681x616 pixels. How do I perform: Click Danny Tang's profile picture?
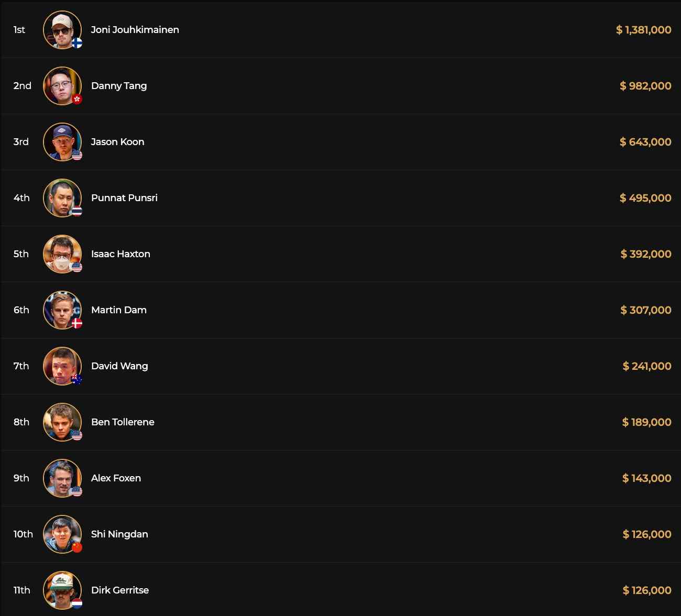click(x=62, y=85)
